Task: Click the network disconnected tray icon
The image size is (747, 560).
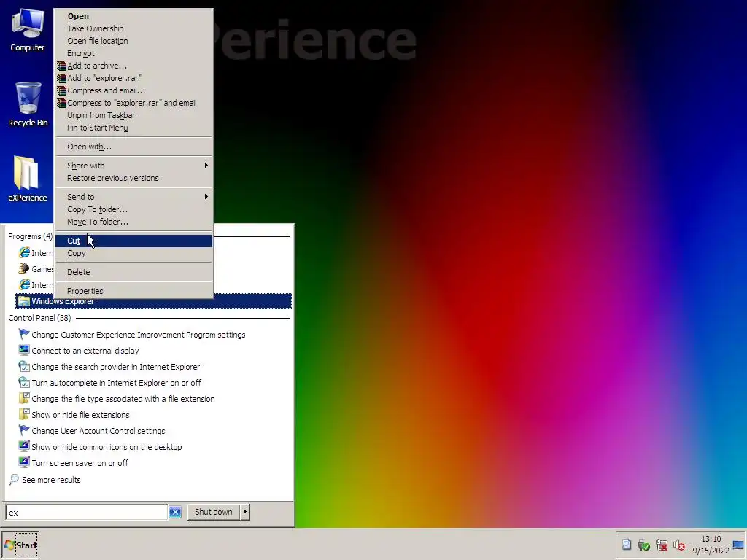Action: pos(661,545)
